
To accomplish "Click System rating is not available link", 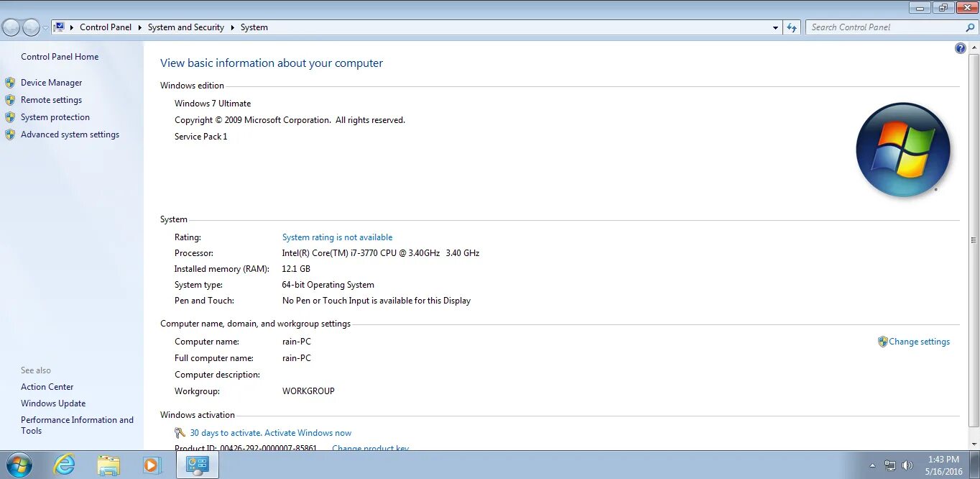I will coord(337,237).
